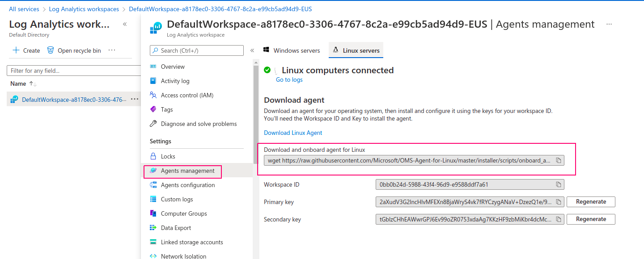Click the workspace icon in list row
This screenshot has height=259, width=644.
point(14,100)
